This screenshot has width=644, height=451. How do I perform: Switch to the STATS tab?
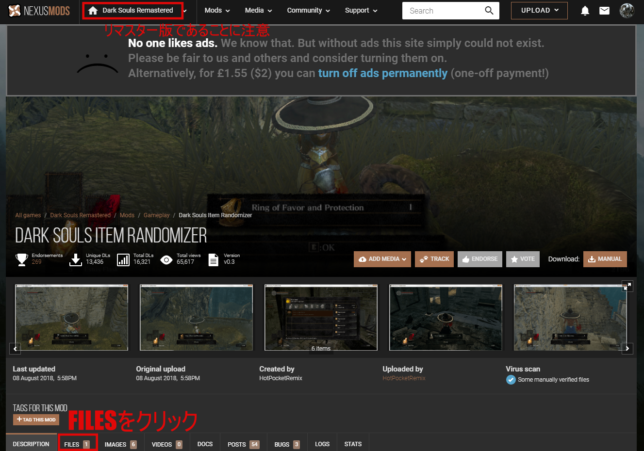click(353, 444)
